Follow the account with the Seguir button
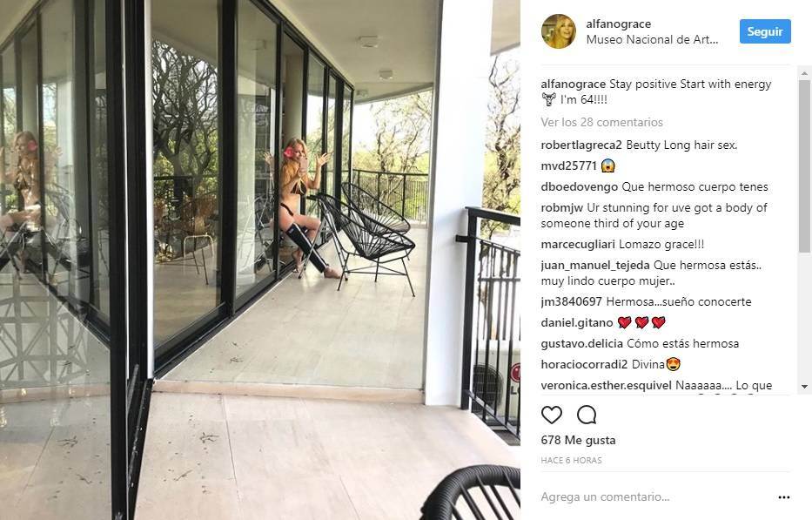This screenshot has width=812, height=520. point(765,31)
